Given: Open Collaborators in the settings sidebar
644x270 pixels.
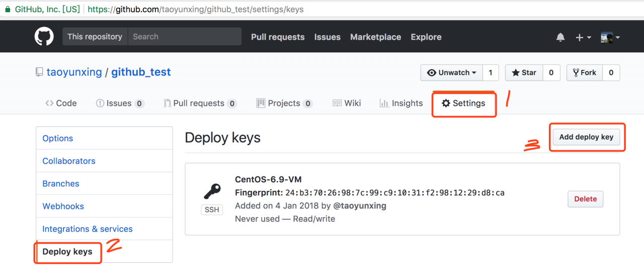Looking at the screenshot, I should 68,161.
